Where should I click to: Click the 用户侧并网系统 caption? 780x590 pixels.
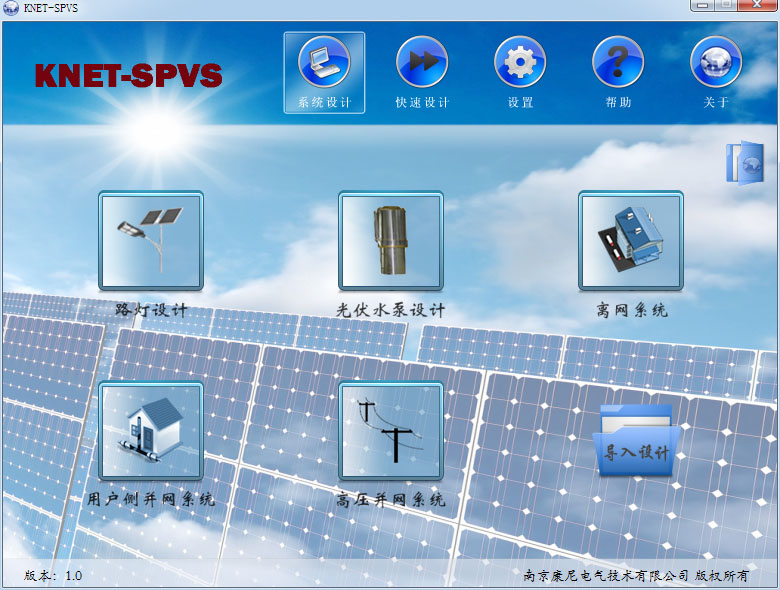[x=151, y=499]
